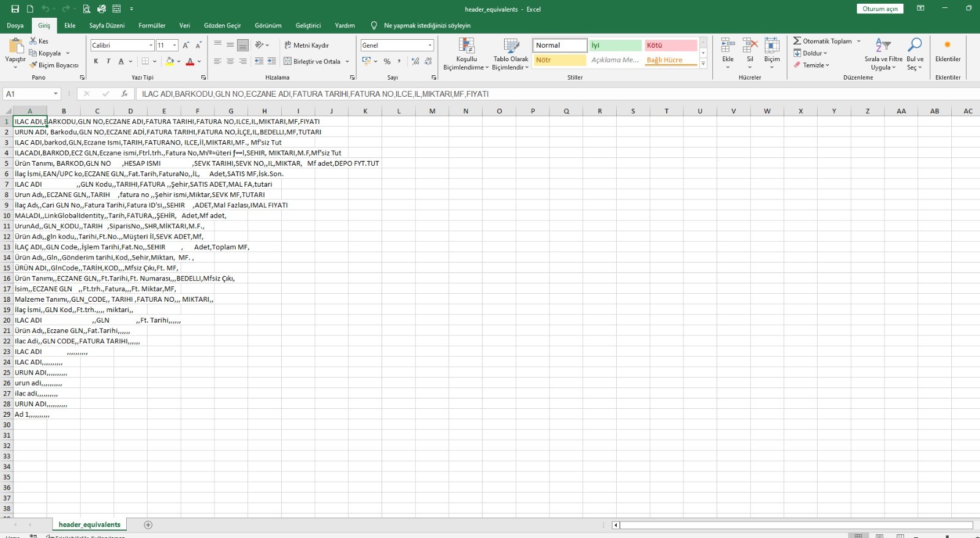Click the Find and Select (Bul ve Seç) magnifier
980x538 pixels.
(914, 45)
